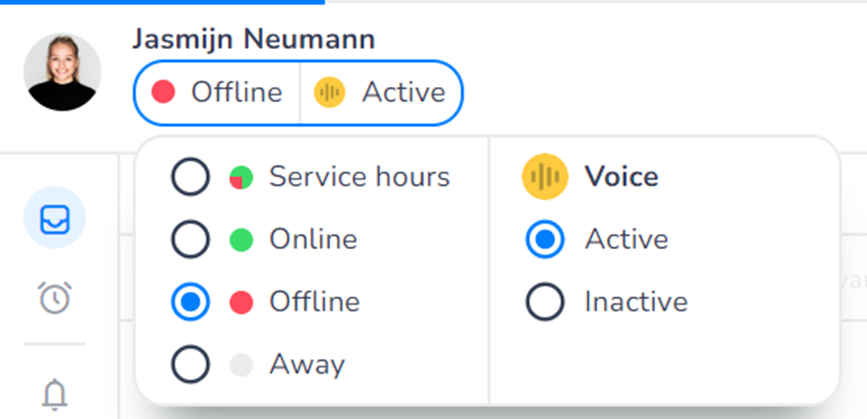Click the alarm clock icon in the sidebar

[x=54, y=297]
